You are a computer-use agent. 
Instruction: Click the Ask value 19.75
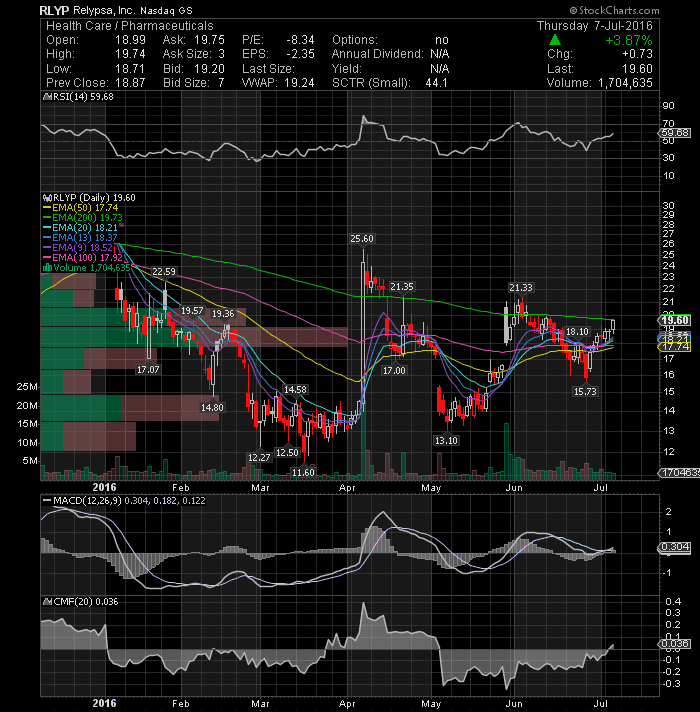209,40
